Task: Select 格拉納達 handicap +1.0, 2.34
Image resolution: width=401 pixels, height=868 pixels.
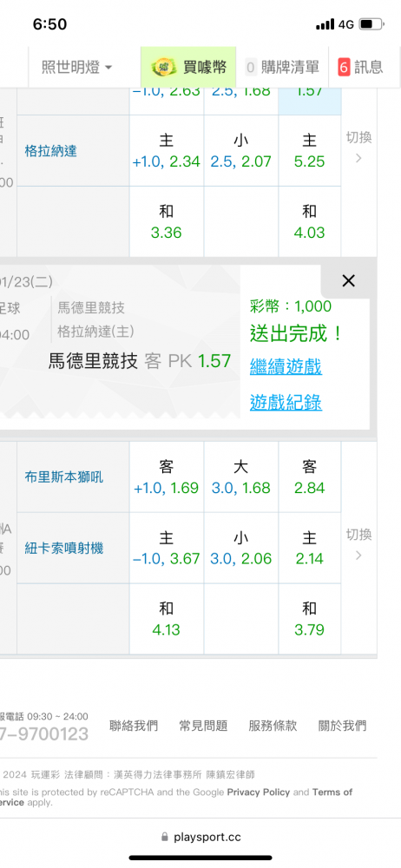Action: pos(167,150)
